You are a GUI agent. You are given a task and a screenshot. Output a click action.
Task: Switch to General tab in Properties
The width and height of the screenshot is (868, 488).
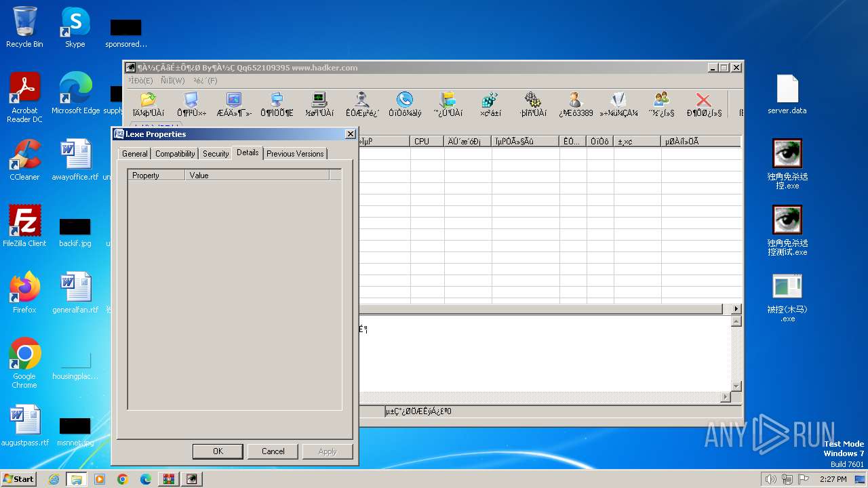coord(134,154)
